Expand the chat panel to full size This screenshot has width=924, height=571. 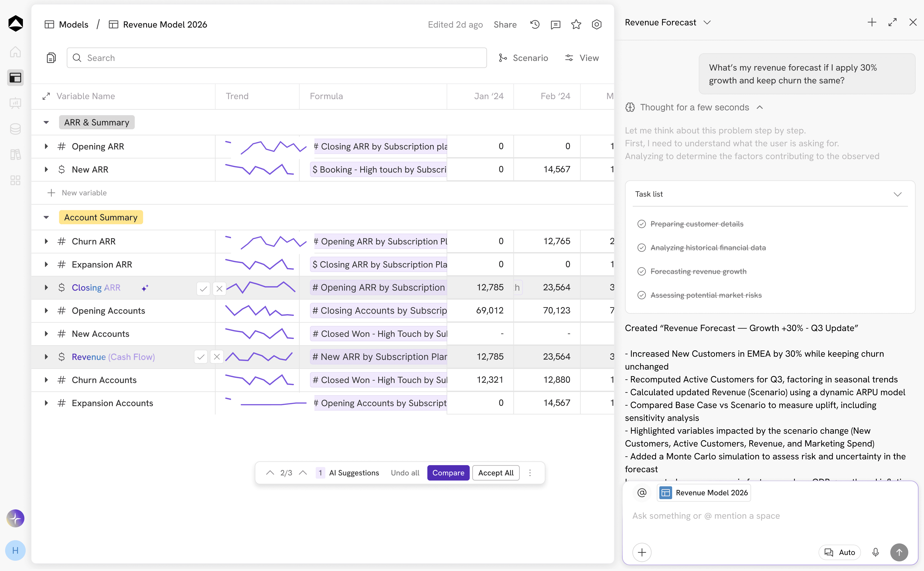point(892,22)
